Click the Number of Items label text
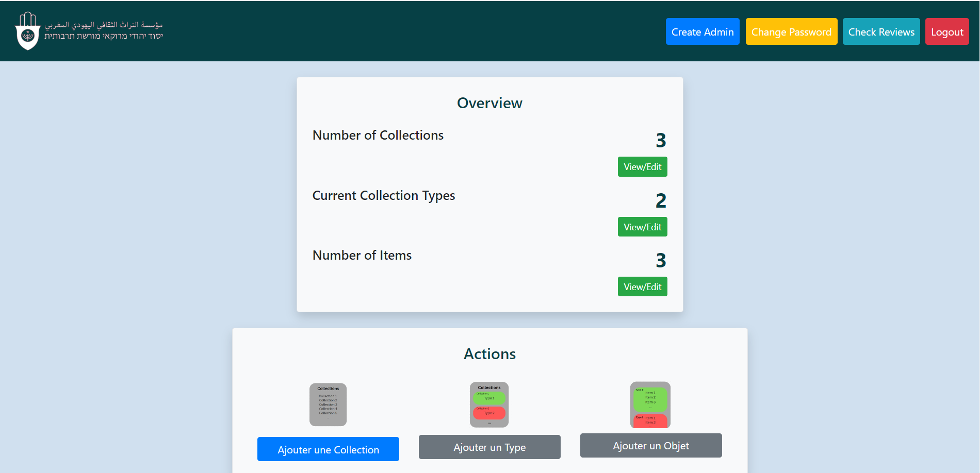The height and width of the screenshot is (473, 980). 362,256
